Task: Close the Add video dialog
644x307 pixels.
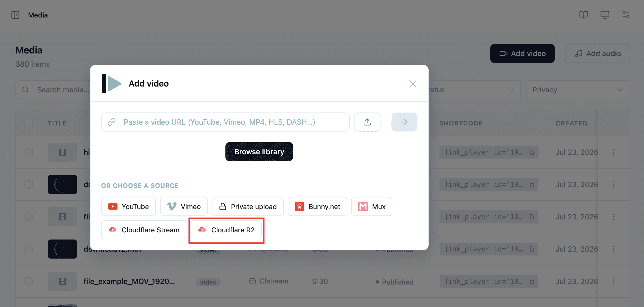Action: 413,84
